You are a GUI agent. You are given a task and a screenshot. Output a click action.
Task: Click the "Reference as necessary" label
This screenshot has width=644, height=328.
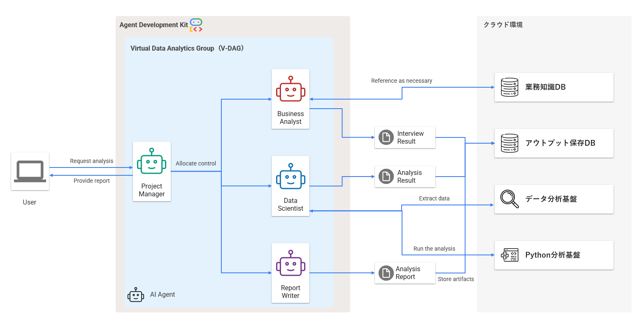coord(402,81)
